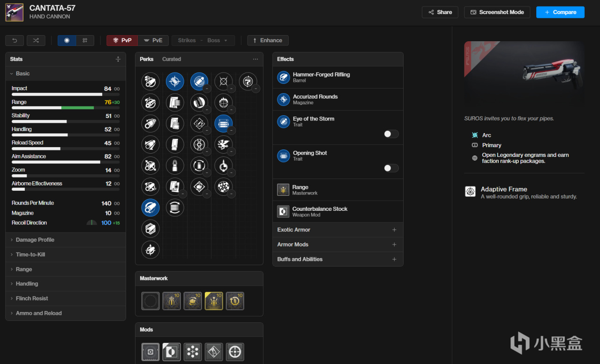The width and height of the screenshot is (600, 364).
Task: Pick the Smallbore barrel perk
Action: pos(150,250)
